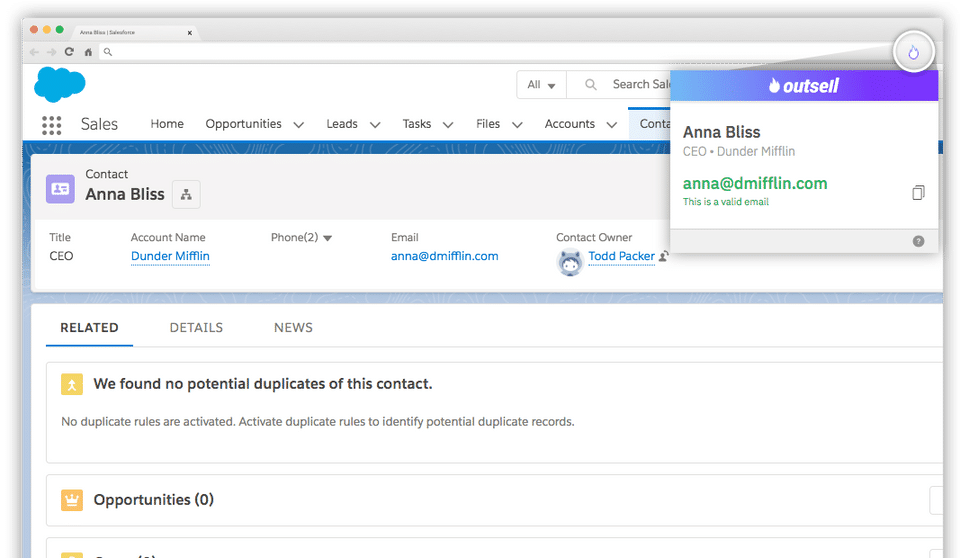
Task: Click the duplicates message heading
Action: click(263, 383)
